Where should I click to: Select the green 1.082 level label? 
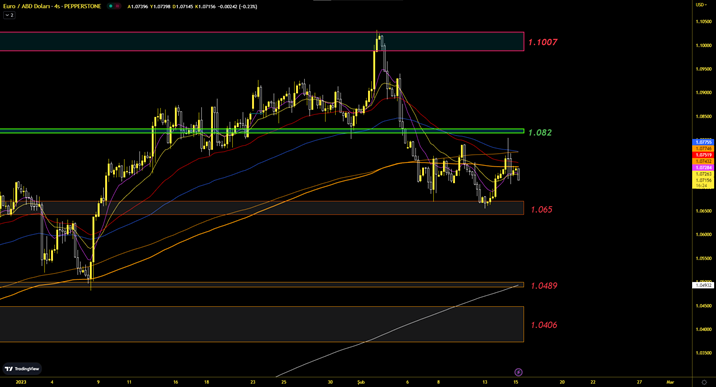click(540, 132)
